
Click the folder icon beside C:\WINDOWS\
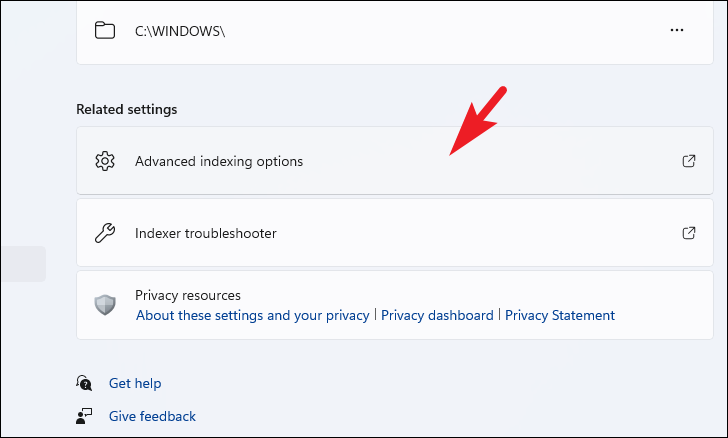click(105, 31)
